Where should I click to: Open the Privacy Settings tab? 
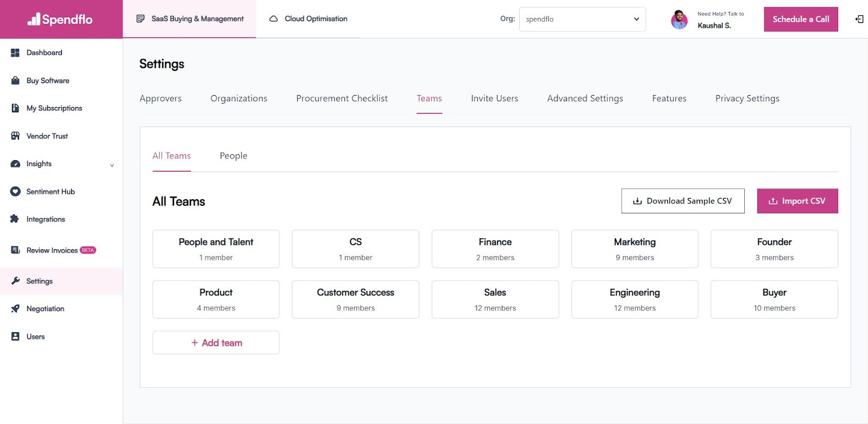coord(747,98)
